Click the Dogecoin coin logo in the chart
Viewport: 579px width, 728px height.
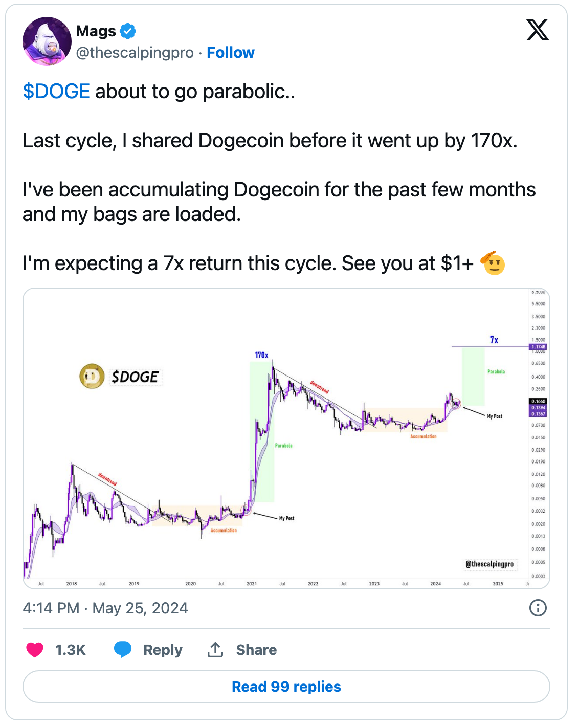pos(92,377)
